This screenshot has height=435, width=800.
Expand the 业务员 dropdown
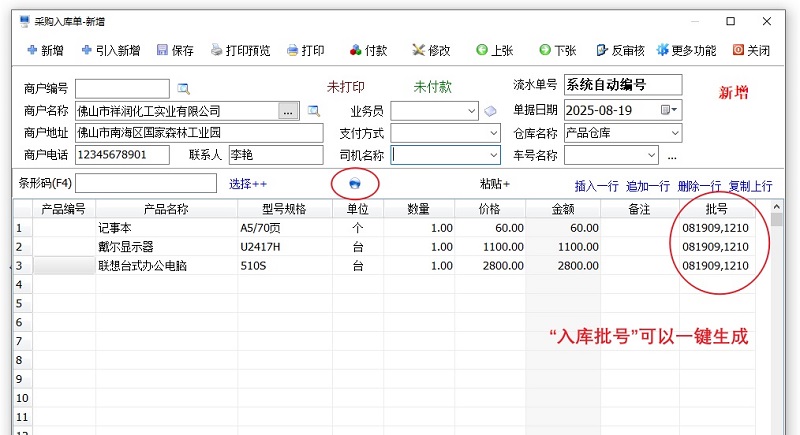point(472,110)
